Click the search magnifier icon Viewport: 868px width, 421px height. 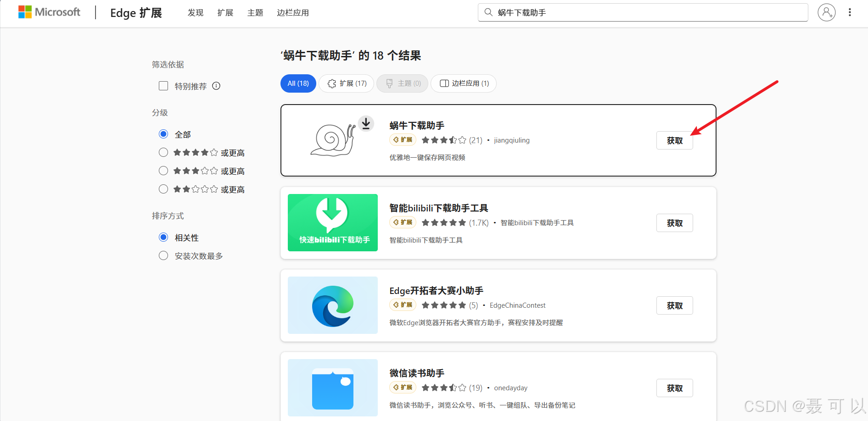(x=488, y=12)
